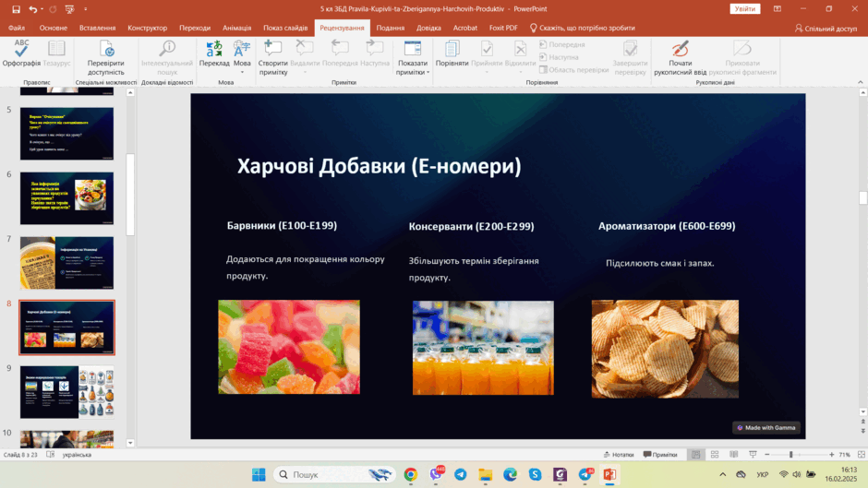This screenshot has width=868, height=488.
Task: Click the Порівняти compare presentations icon
Action: pyautogui.click(x=452, y=54)
